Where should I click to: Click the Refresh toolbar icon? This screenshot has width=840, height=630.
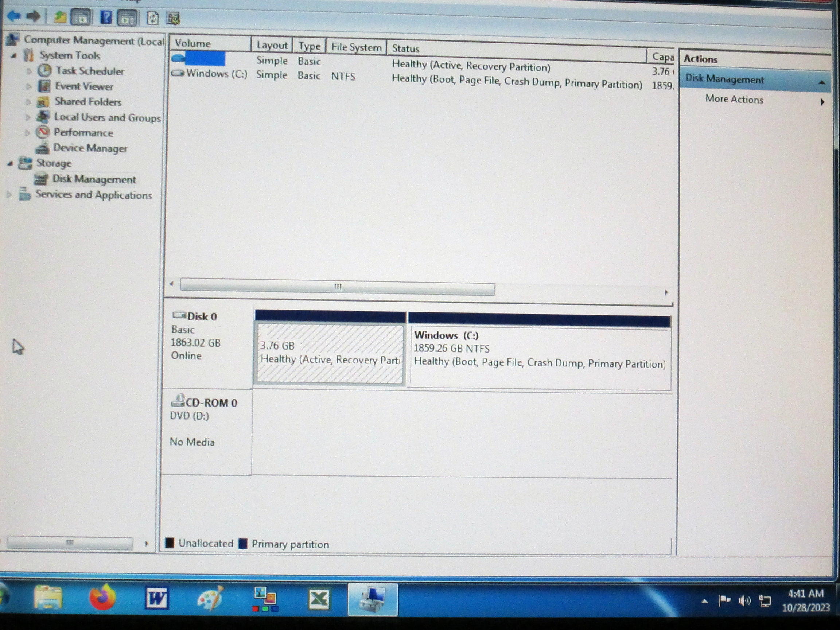click(153, 18)
